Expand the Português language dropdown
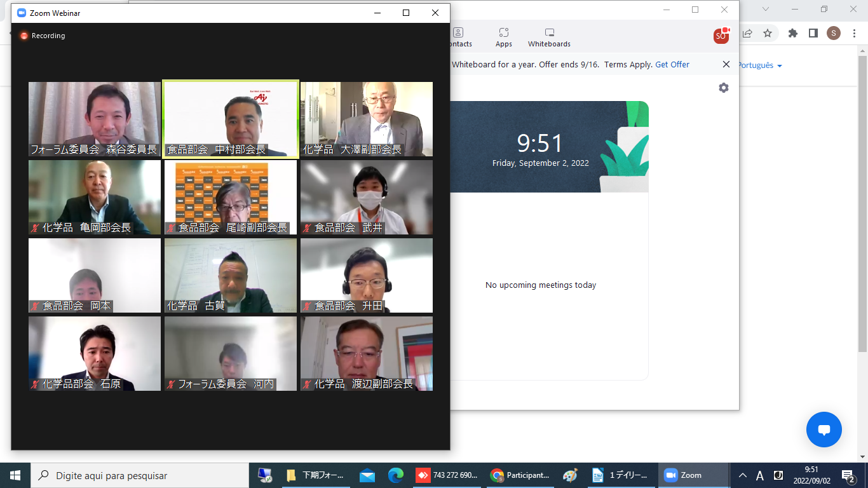868x488 pixels. tap(759, 65)
